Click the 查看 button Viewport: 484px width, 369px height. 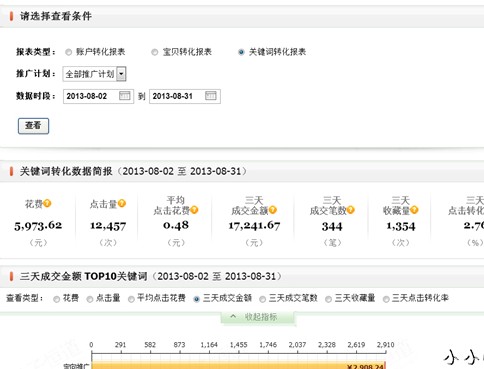[x=33, y=126]
